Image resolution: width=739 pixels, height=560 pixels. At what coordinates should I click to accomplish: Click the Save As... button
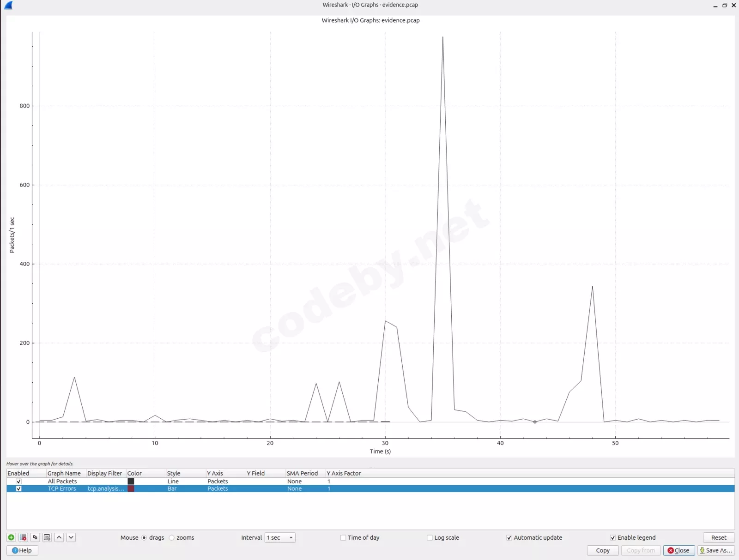point(716,550)
